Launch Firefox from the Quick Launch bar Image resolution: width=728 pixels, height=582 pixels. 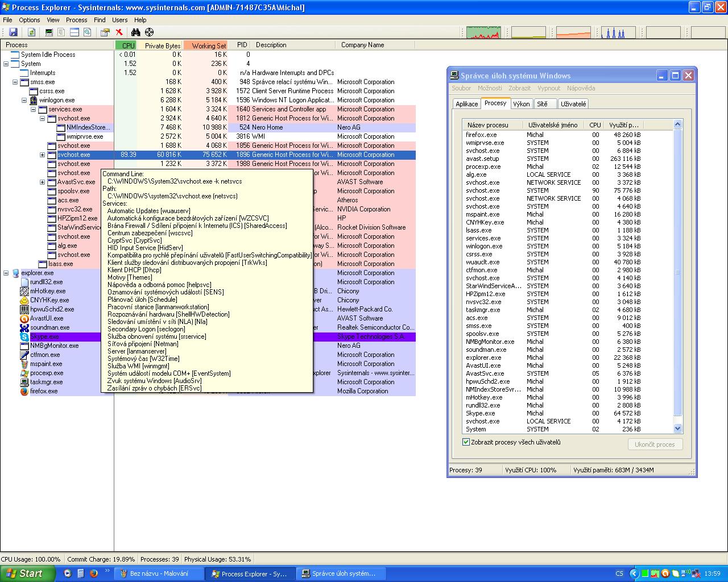(x=94, y=573)
